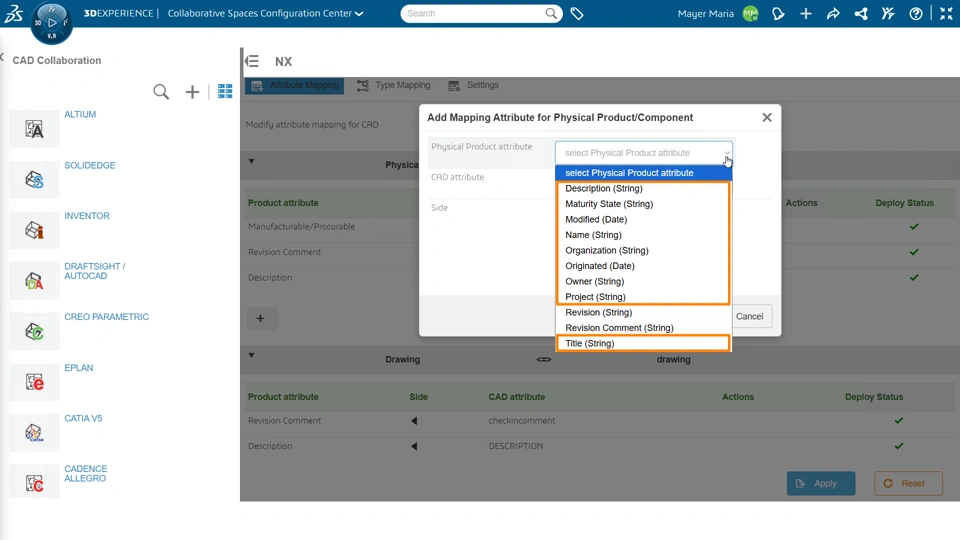Click the Reset button
Image resolution: width=960 pixels, height=540 pixels.
pyautogui.click(x=908, y=484)
